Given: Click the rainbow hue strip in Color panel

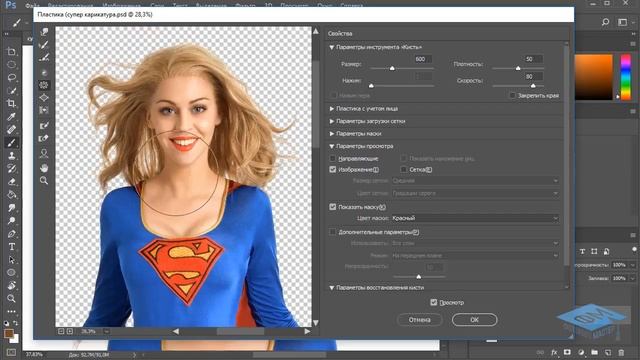Looking at the screenshot, I should 626,78.
